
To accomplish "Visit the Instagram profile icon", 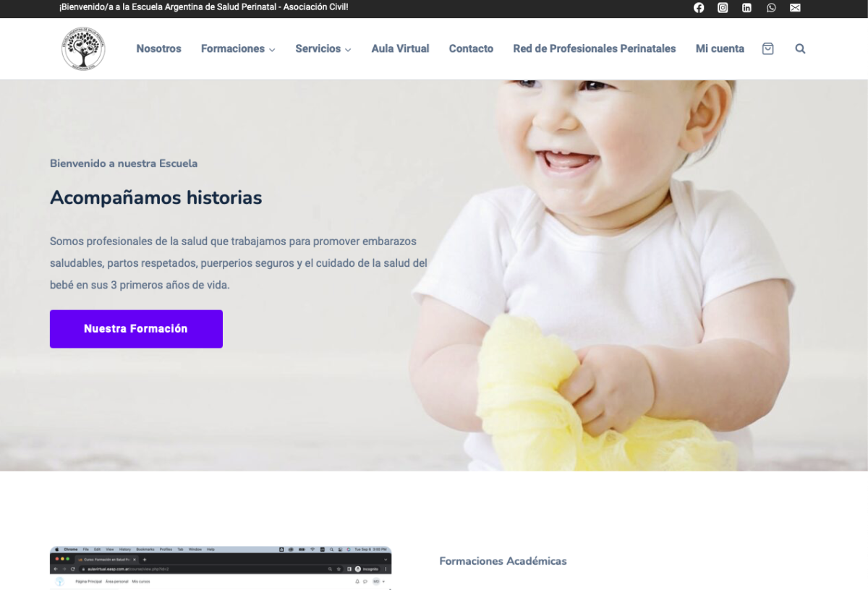I will tap(723, 8).
